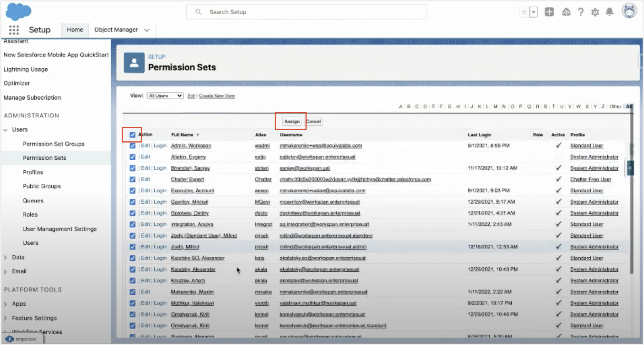
Task: Click the Cancel button
Action: [314, 121]
